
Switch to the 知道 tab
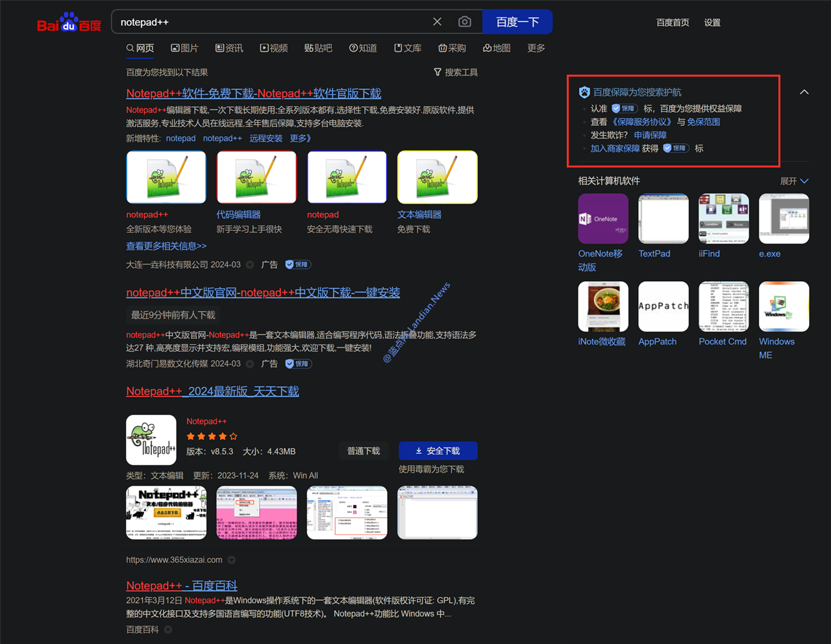point(363,48)
